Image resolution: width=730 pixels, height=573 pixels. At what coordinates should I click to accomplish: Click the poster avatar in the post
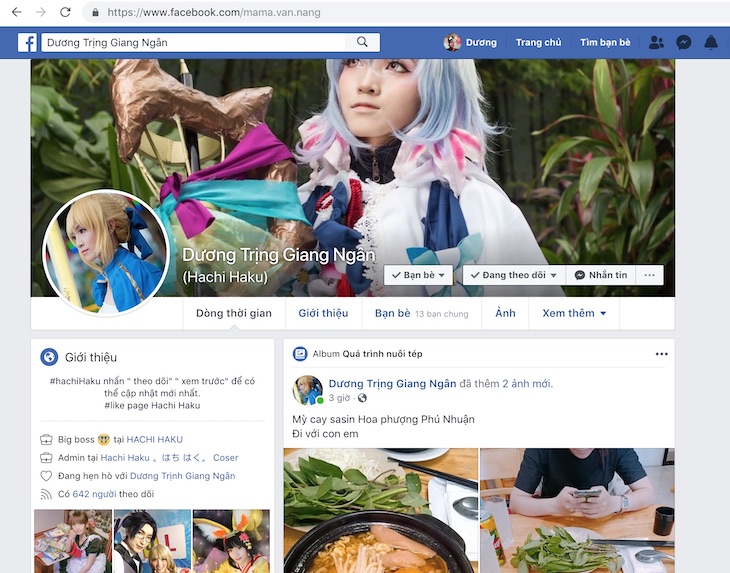[x=307, y=390]
